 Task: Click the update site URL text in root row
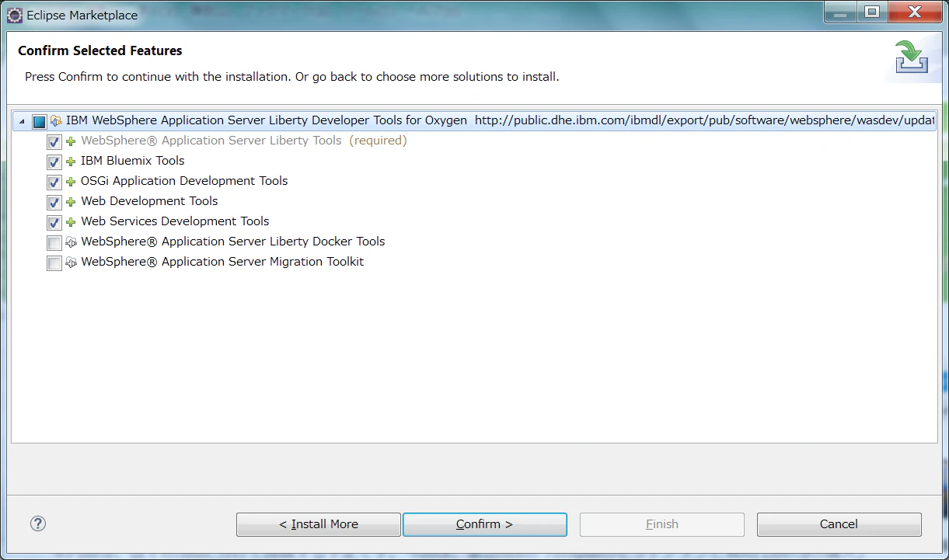point(704,120)
